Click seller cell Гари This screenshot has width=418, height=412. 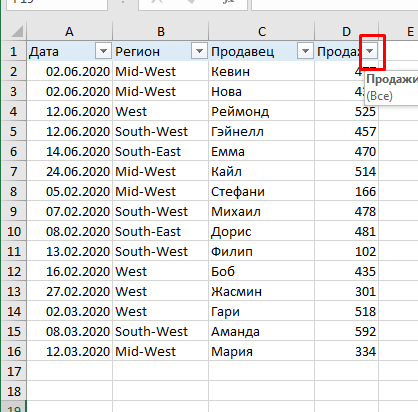tap(262, 312)
